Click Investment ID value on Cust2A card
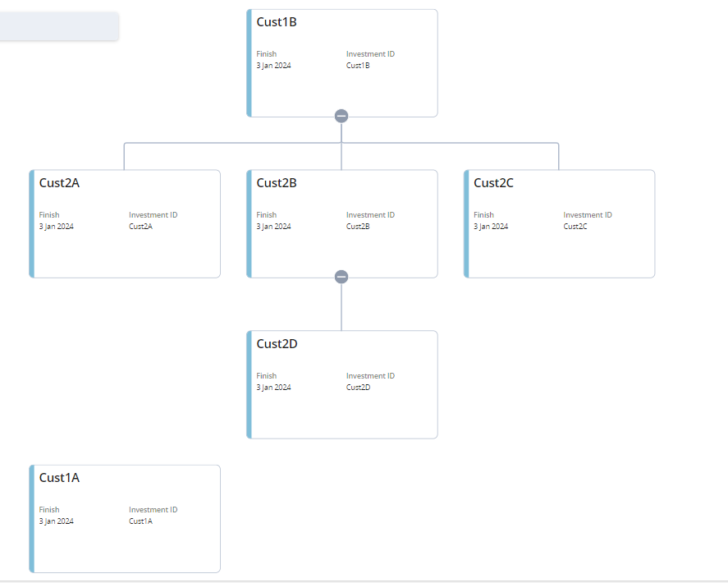The width and height of the screenshot is (728, 583). pos(140,227)
